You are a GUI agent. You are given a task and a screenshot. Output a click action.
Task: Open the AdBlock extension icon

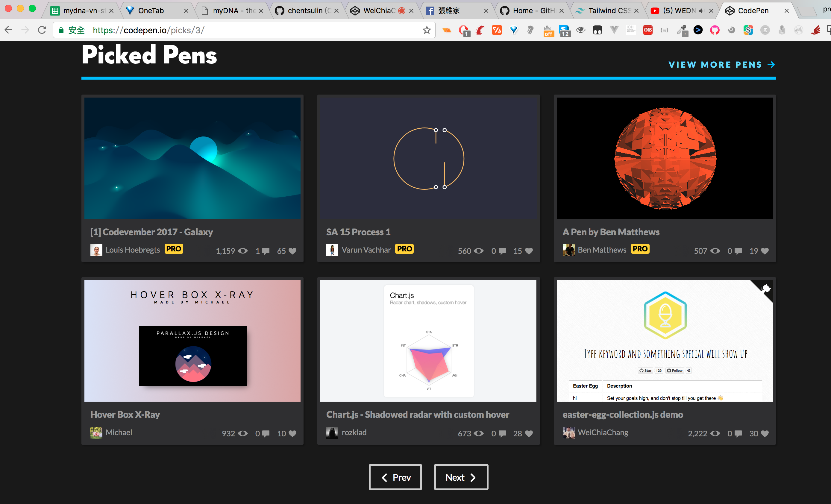pos(464,30)
